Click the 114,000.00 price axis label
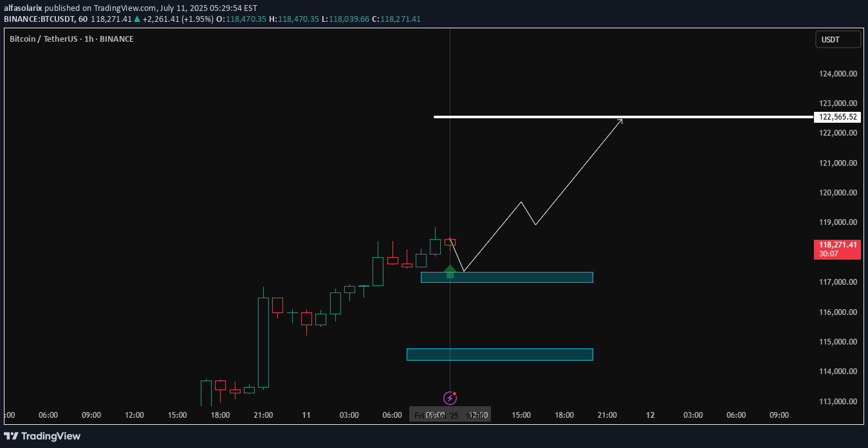This screenshot has height=448, width=868. (x=838, y=372)
